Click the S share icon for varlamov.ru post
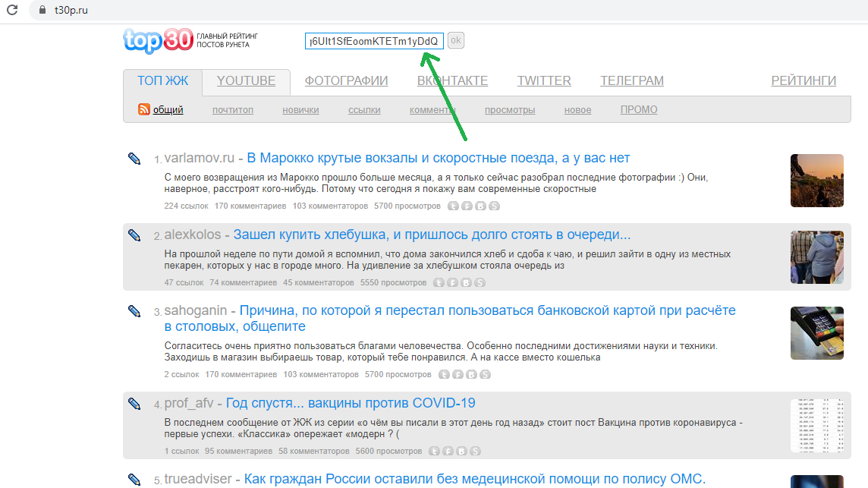The width and height of the screenshot is (868, 488). pos(495,206)
